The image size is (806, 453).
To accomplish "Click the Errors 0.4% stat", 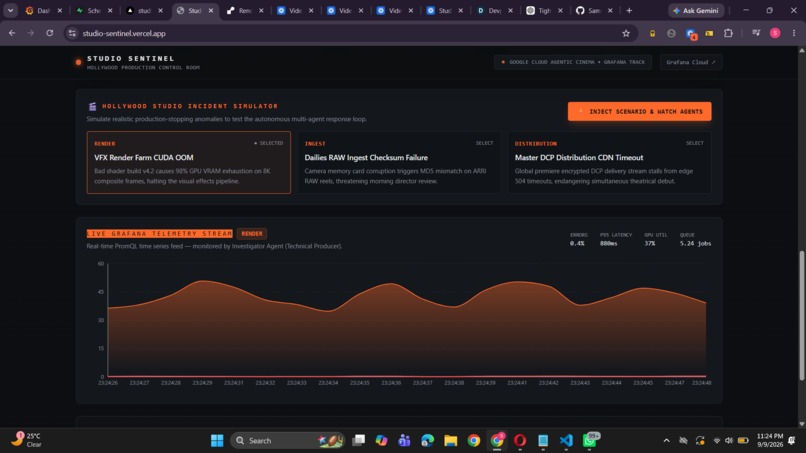I will click(x=578, y=239).
